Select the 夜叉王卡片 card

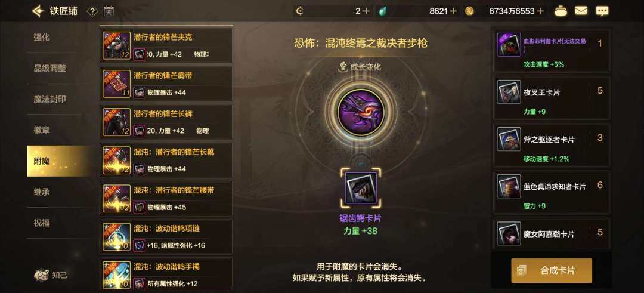click(552, 97)
